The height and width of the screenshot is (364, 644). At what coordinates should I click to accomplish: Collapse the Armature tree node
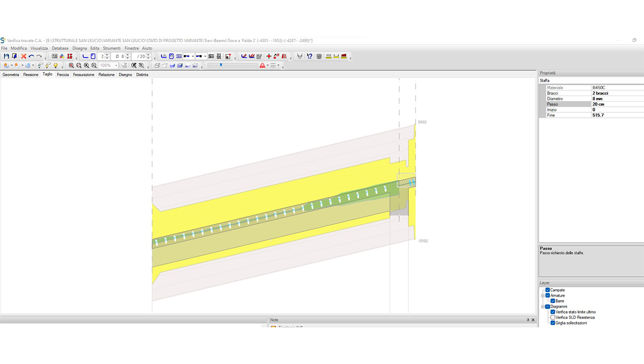(542, 296)
